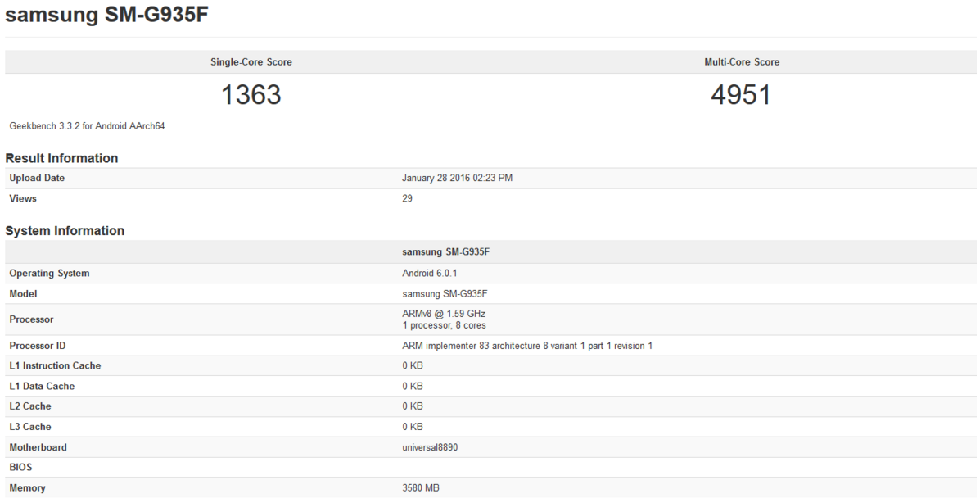Viewport: 980px width, 503px height.
Task: Click the Model row label
Action: (x=23, y=293)
